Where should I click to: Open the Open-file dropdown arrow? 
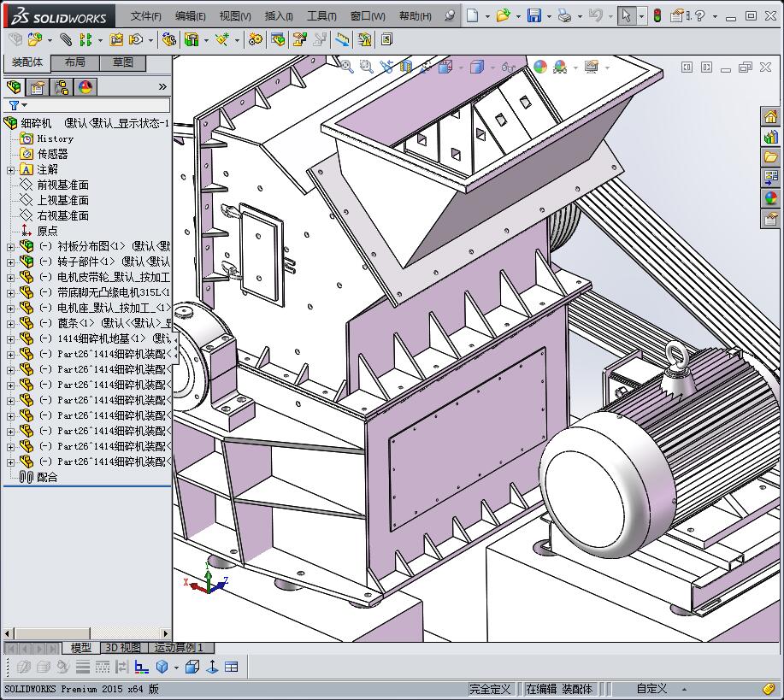(518, 16)
